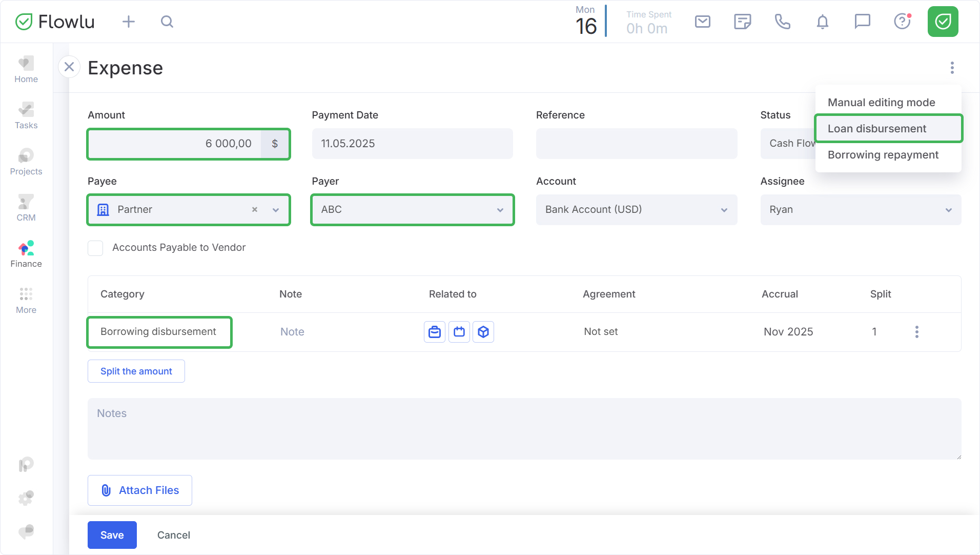This screenshot has height=555, width=980.
Task: Click the cube product Related to icon
Action: pyautogui.click(x=483, y=332)
